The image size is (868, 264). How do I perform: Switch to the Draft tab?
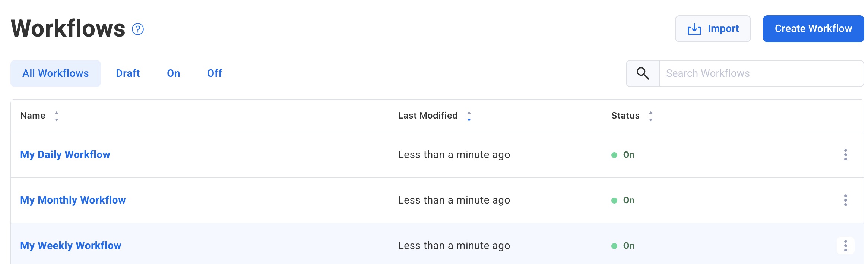tap(128, 73)
